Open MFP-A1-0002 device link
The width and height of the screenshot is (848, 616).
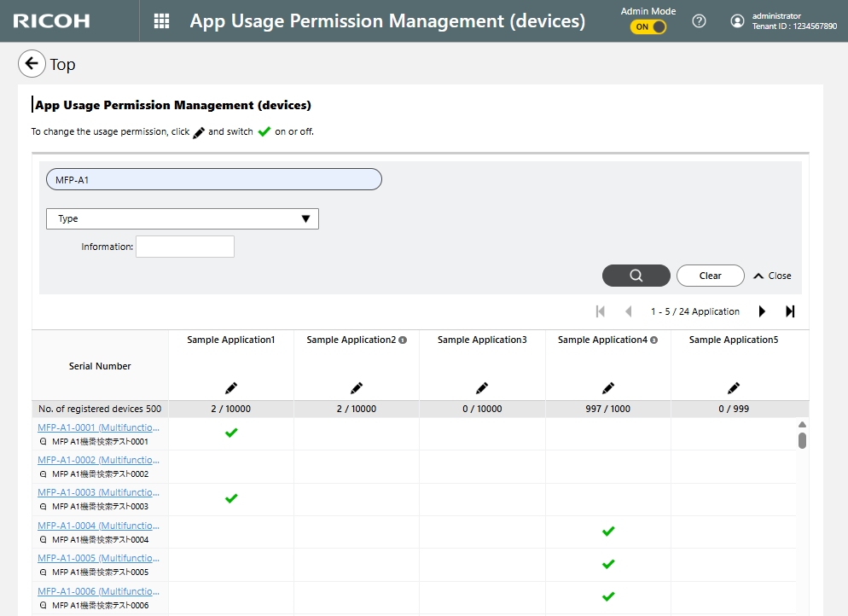tap(98, 460)
